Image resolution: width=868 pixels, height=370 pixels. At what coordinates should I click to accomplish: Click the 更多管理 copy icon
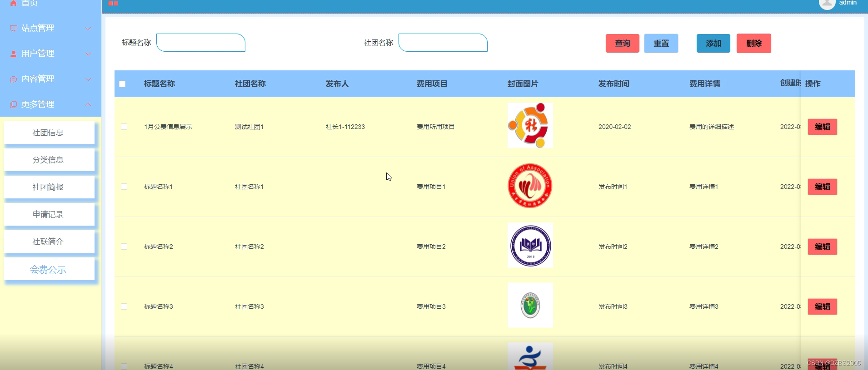[x=14, y=104]
